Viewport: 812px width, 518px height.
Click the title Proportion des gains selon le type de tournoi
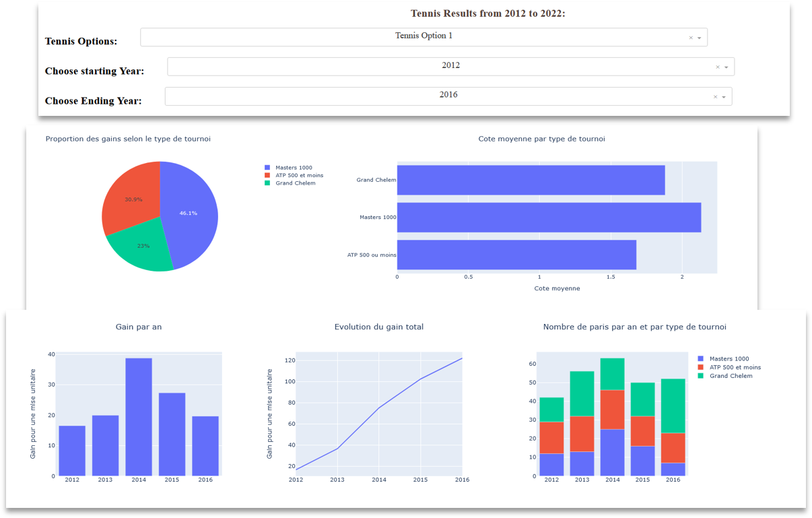point(128,139)
